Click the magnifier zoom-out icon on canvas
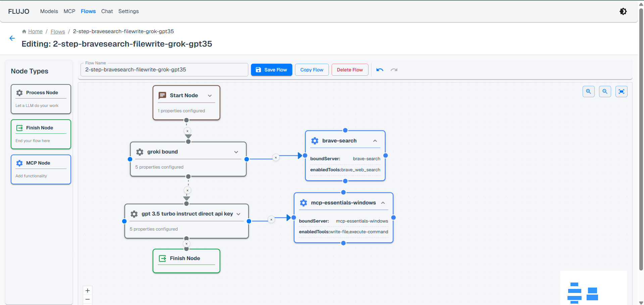This screenshot has height=305, width=644. pos(605,91)
